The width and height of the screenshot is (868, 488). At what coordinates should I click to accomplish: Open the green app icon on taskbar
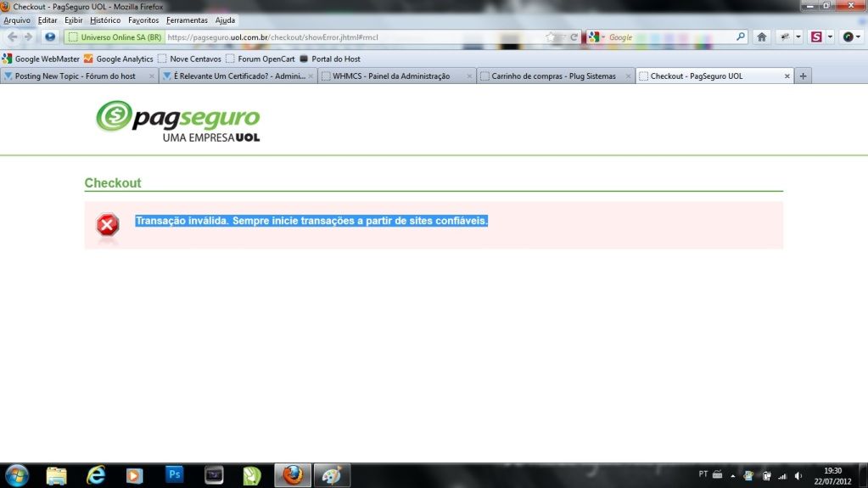252,475
